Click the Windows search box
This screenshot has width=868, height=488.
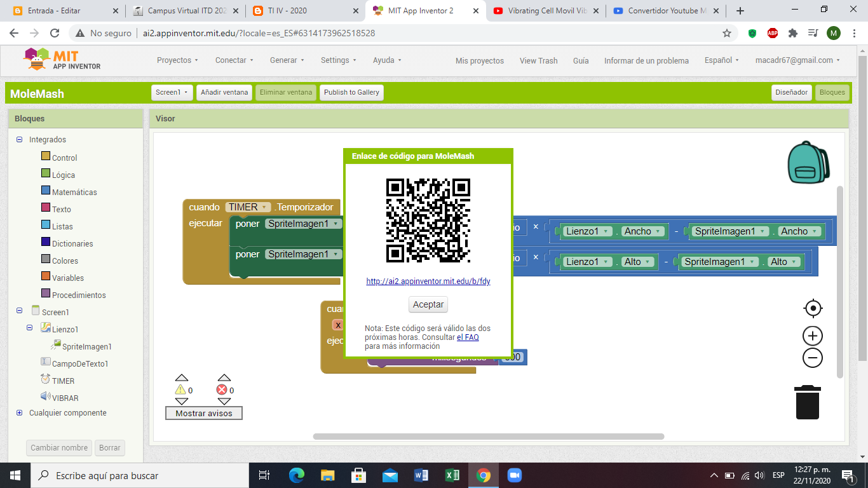(140, 475)
